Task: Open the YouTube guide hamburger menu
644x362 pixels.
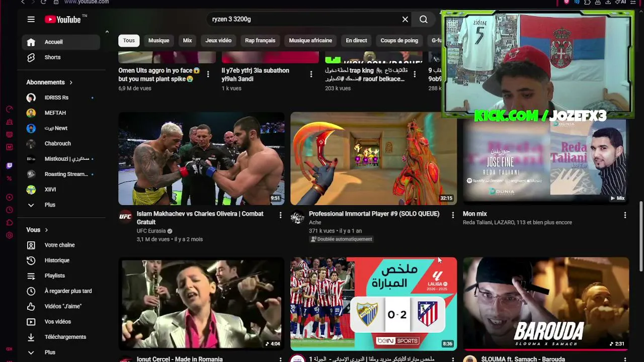Action: tap(31, 19)
